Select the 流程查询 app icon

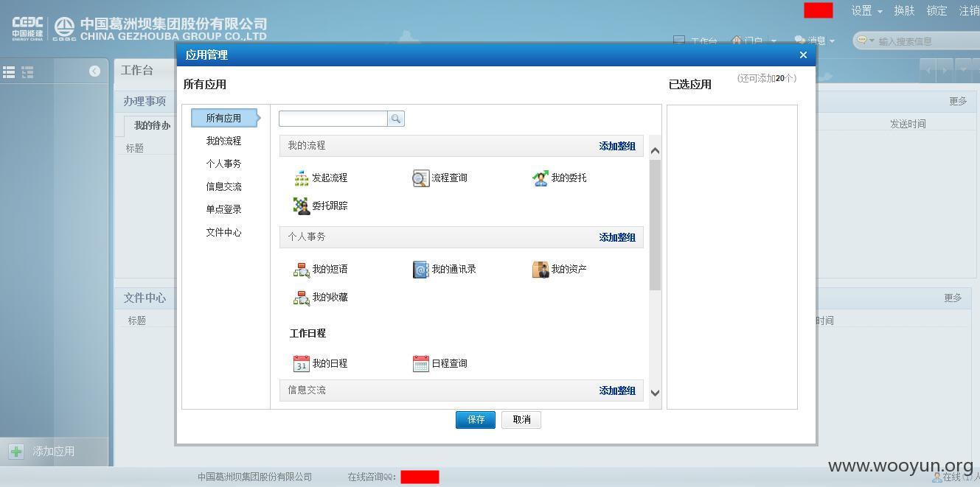coord(421,178)
